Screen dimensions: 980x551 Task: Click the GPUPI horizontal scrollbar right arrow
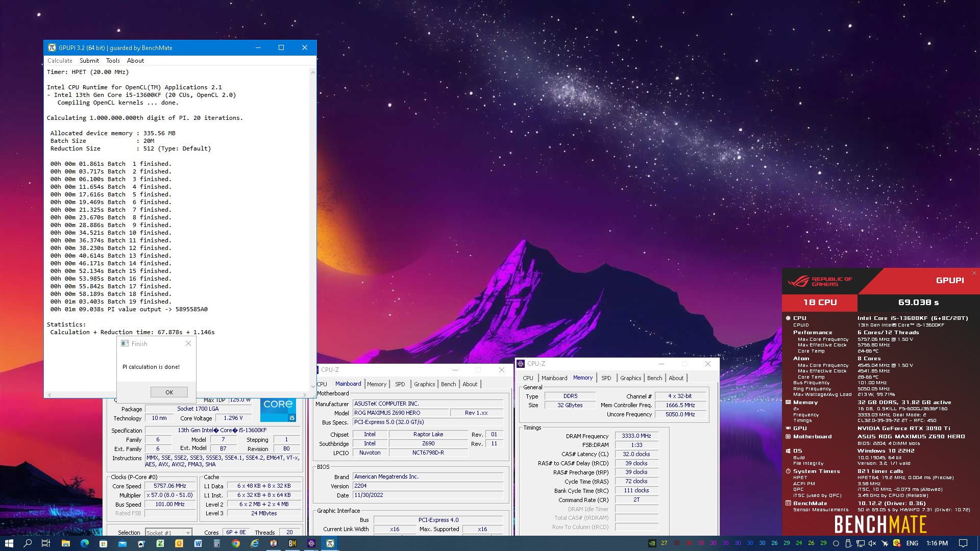tap(305, 395)
